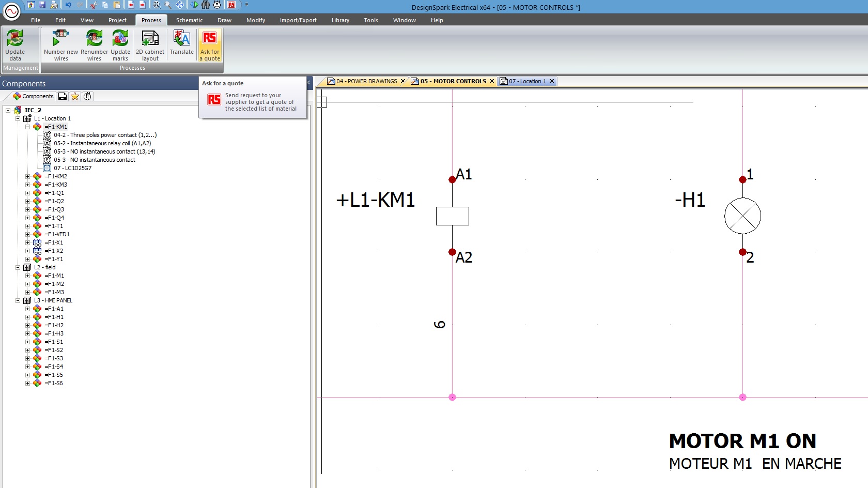Click the Renumber wires icon
The height and width of the screenshot is (488, 868).
[x=94, y=45]
